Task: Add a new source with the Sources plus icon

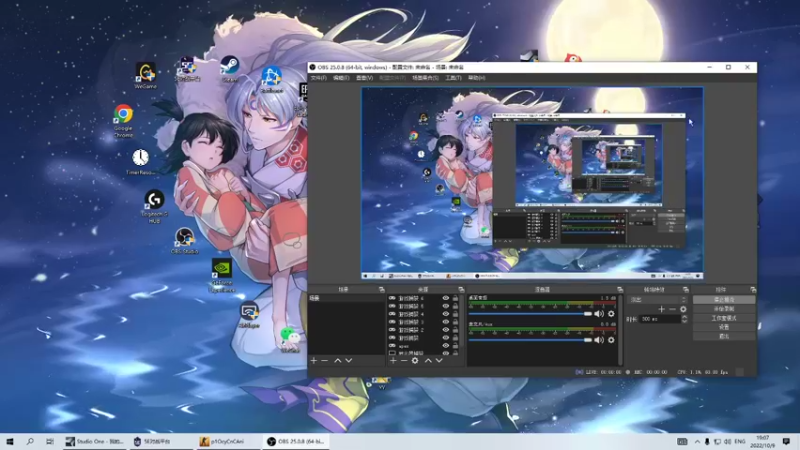Action: tap(393, 361)
